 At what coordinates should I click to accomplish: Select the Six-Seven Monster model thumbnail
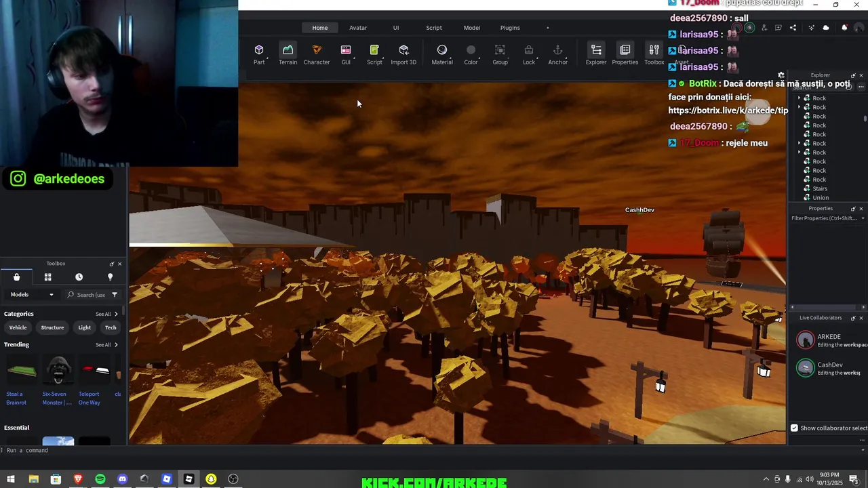58,371
